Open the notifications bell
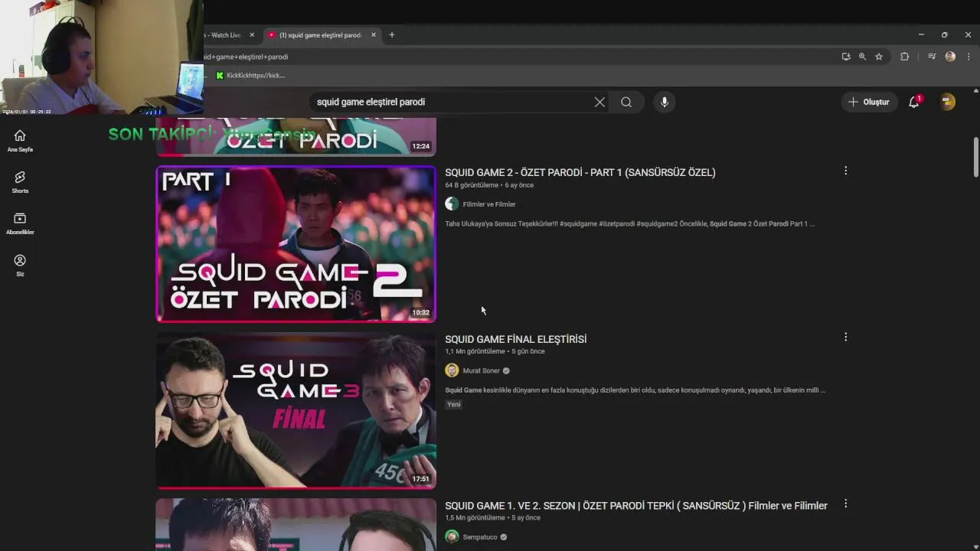 pyautogui.click(x=914, y=102)
